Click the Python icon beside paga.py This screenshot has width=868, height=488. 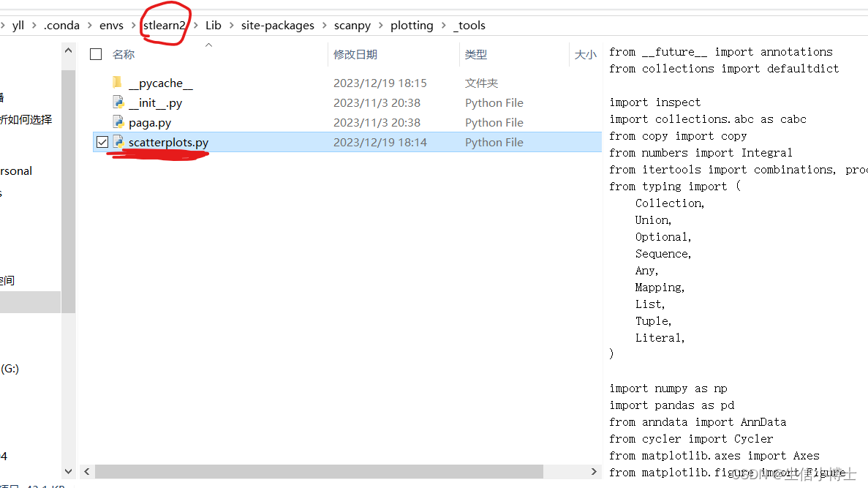point(118,122)
